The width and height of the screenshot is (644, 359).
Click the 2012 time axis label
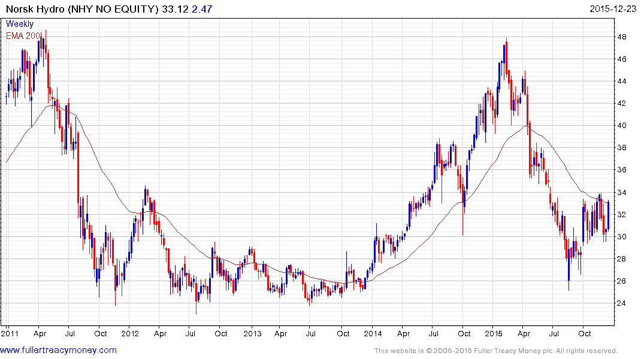pyautogui.click(x=130, y=333)
